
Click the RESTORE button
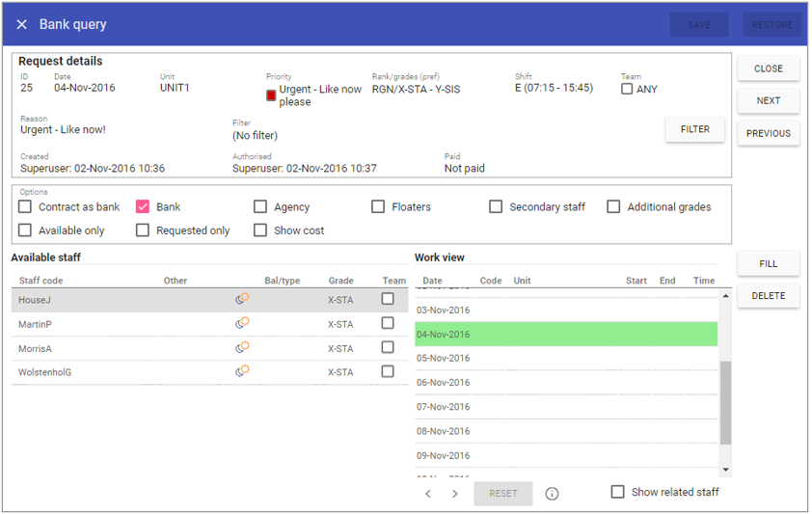[772, 24]
